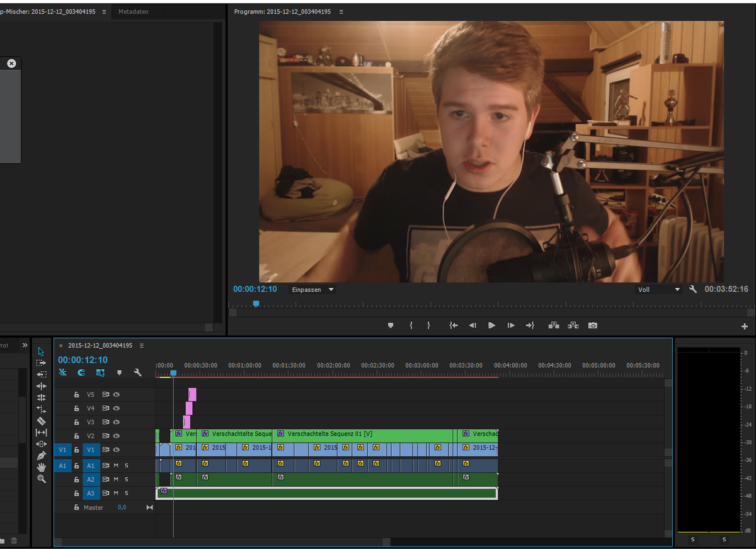Select the Razor tool in toolbar

pos(42,420)
